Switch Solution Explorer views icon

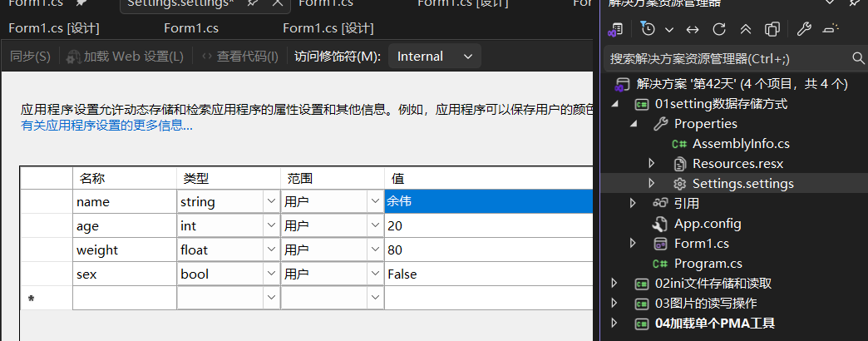615,29
